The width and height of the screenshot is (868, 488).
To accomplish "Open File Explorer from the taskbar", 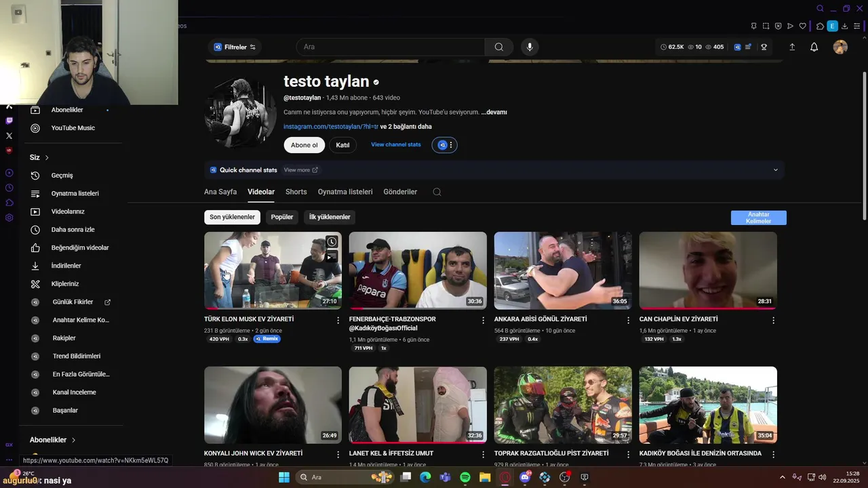I will point(485,477).
